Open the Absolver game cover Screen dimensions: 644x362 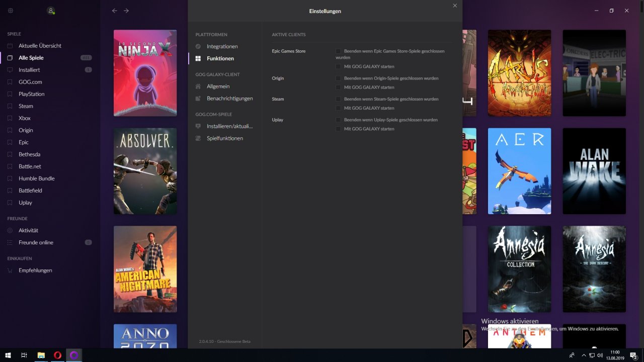click(x=145, y=171)
